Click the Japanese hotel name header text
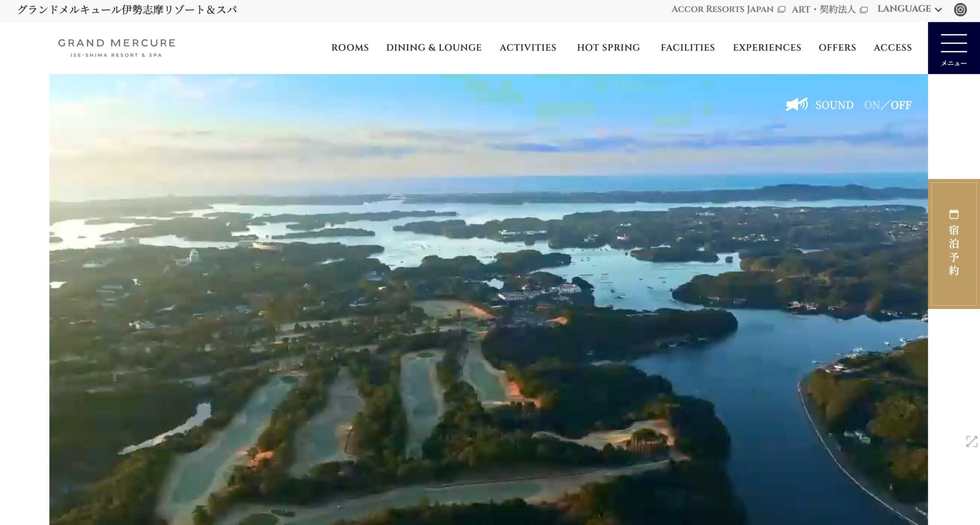Screen dimensions: 980x525 tap(127, 10)
